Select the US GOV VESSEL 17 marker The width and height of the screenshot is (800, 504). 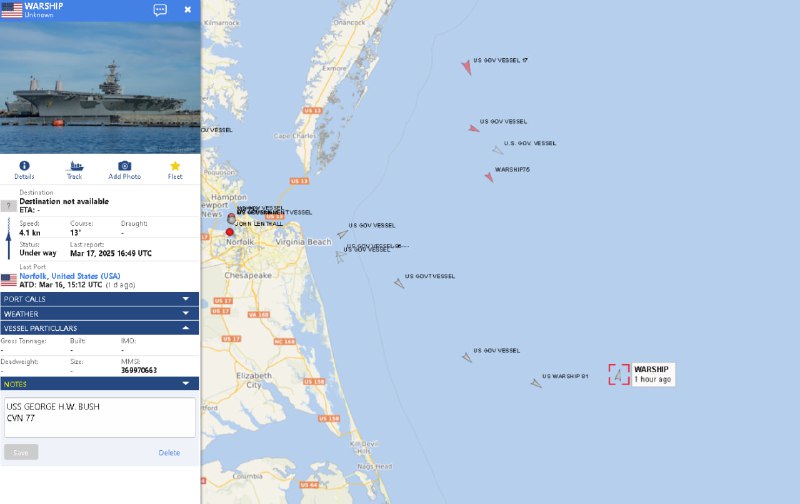coord(466,67)
